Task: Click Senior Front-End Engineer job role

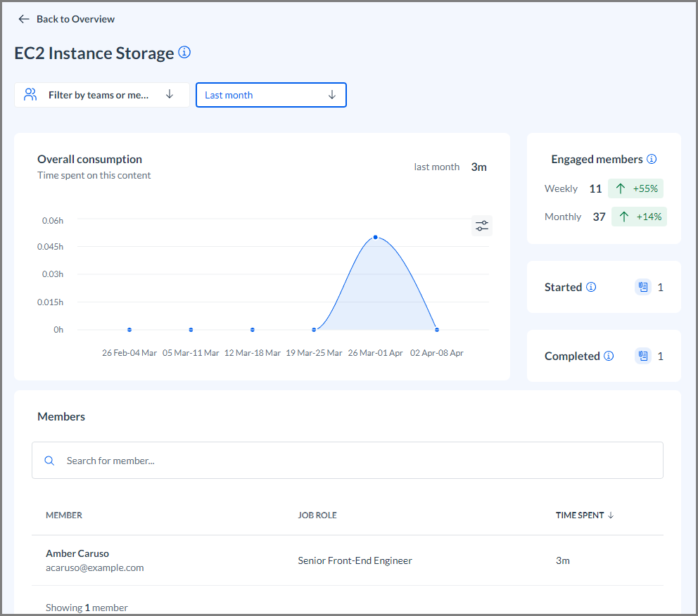Action: (x=355, y=560)
